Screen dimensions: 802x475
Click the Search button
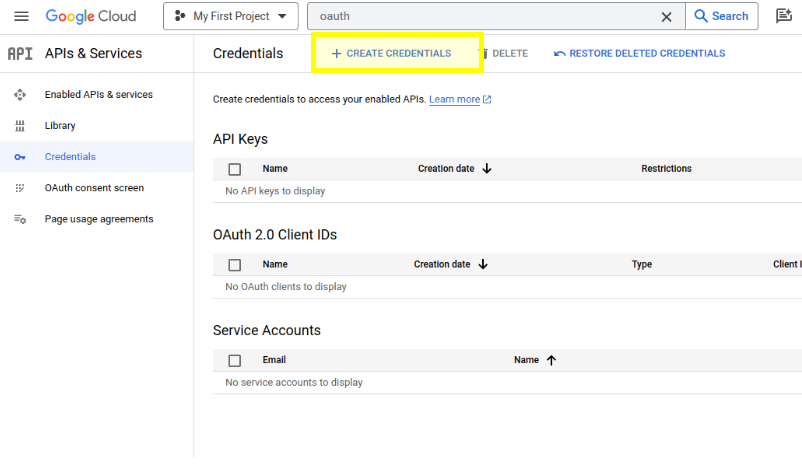(x=722, y=16)
